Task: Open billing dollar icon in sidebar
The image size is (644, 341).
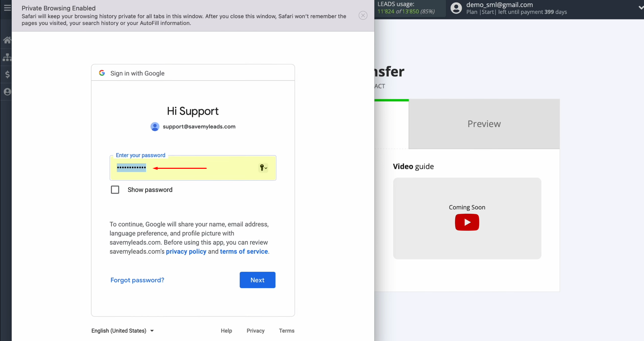Action: point(7,74)
